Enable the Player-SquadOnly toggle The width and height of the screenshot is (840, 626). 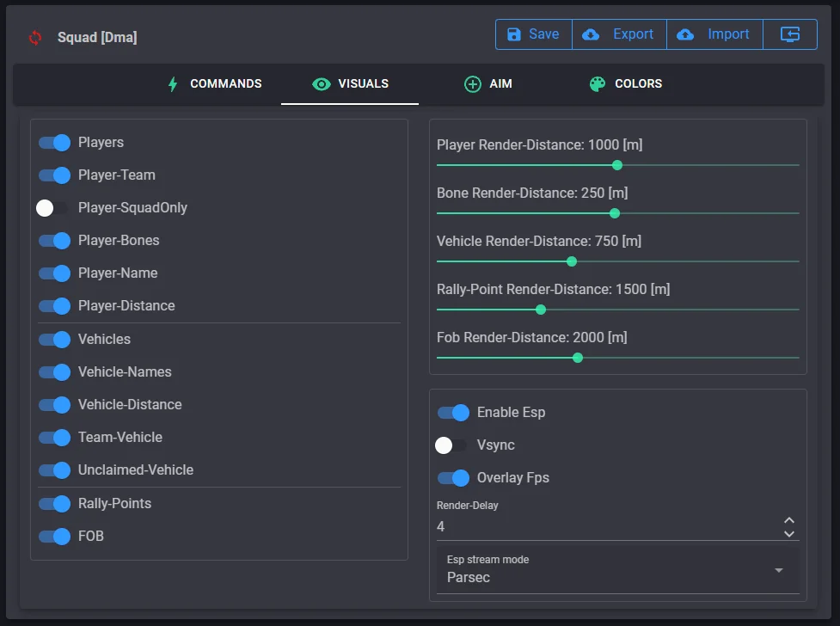pos(52,208)
